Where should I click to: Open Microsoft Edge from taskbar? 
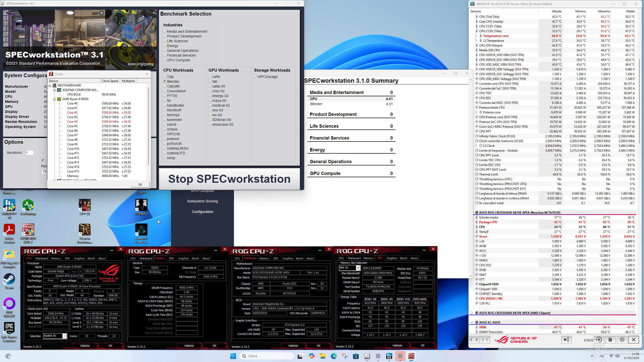[x=334, y=356]
